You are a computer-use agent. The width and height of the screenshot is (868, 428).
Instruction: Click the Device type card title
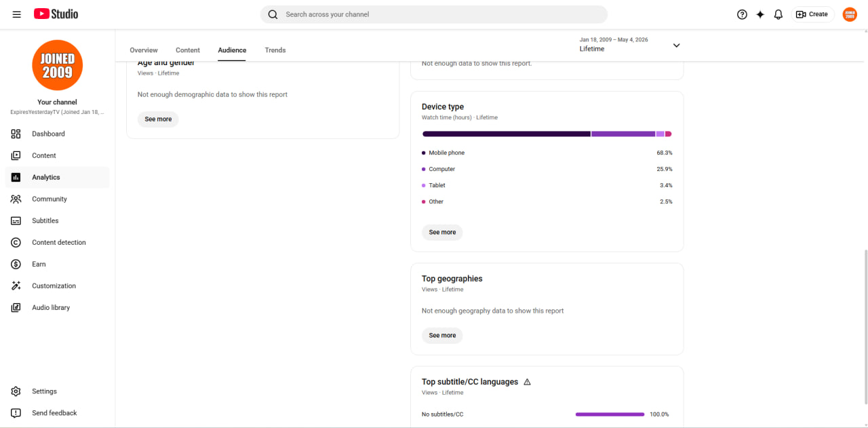(x=443, y=106)
